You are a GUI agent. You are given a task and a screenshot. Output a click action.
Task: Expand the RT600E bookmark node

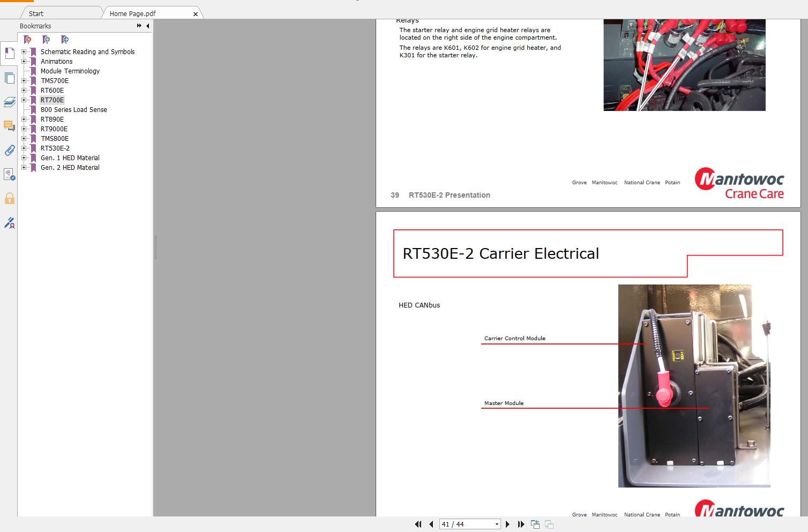pos(24,91)
